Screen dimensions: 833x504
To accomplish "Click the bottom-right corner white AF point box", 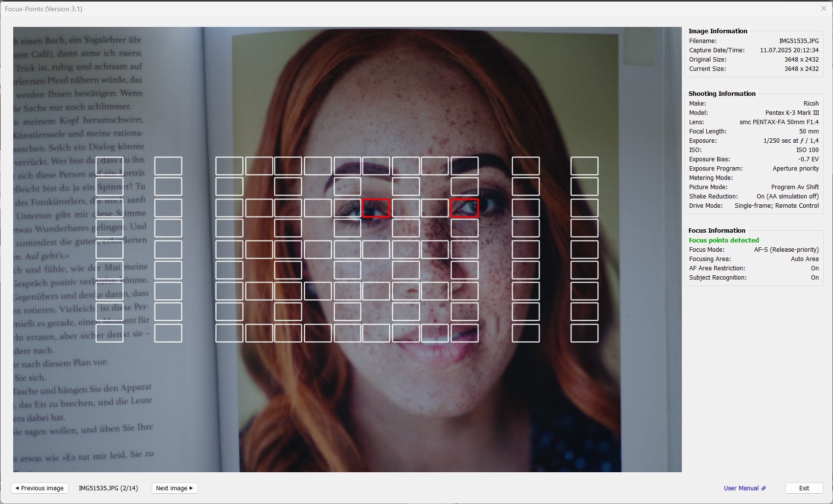I will (x=584, y=333).
